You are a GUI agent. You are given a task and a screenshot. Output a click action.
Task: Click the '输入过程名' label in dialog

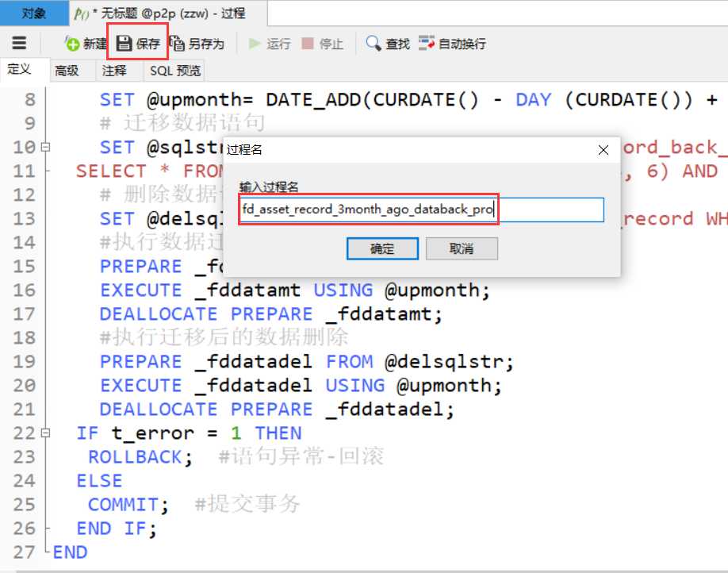click(269, 187)
